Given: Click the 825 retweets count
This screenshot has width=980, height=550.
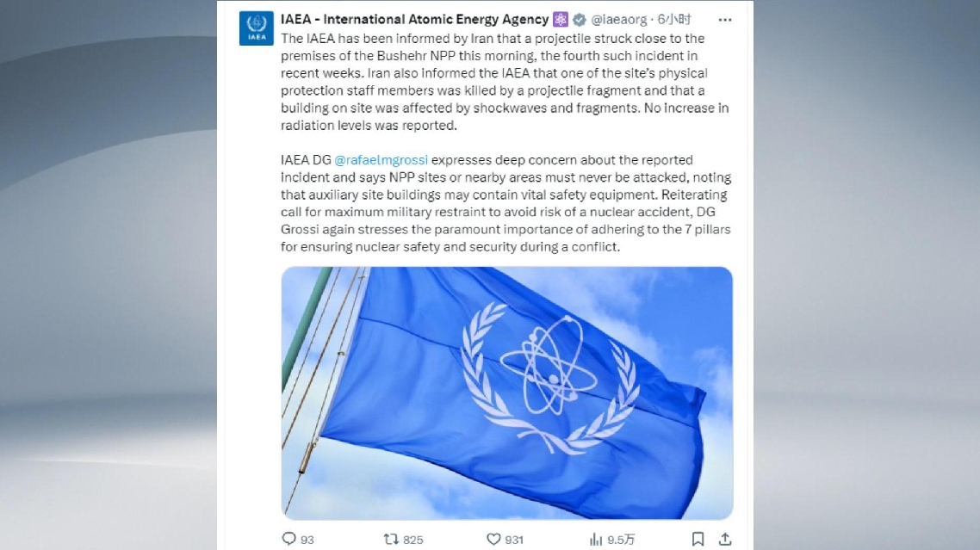Looking at the screenshot, I should click(x=413, y=540).
